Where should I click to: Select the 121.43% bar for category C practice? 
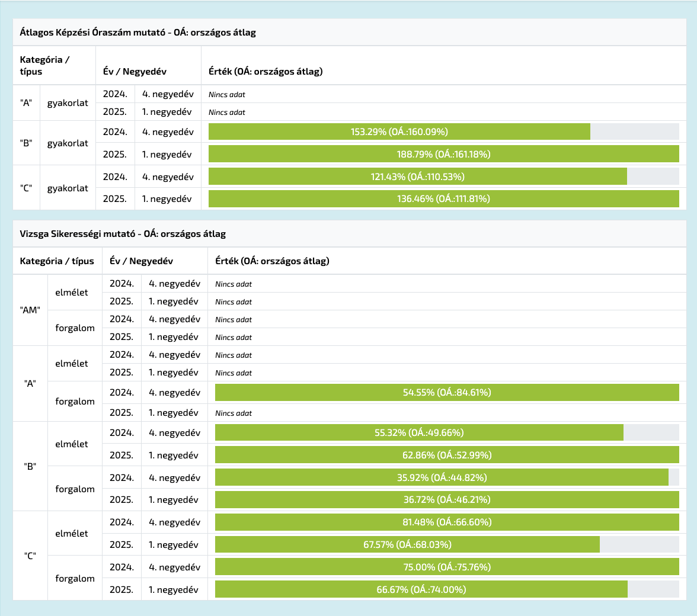click(x=417, y=177)
